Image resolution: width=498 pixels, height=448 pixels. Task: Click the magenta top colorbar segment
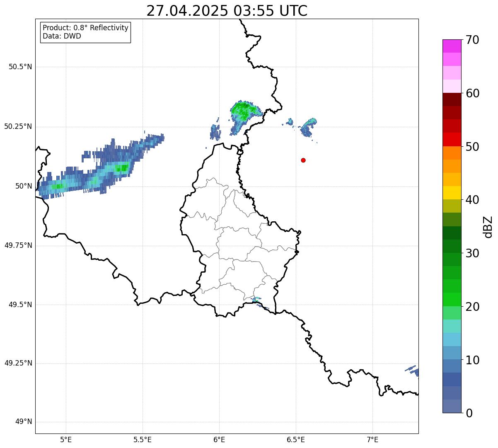pyautogui.click(x=452, y=46)
